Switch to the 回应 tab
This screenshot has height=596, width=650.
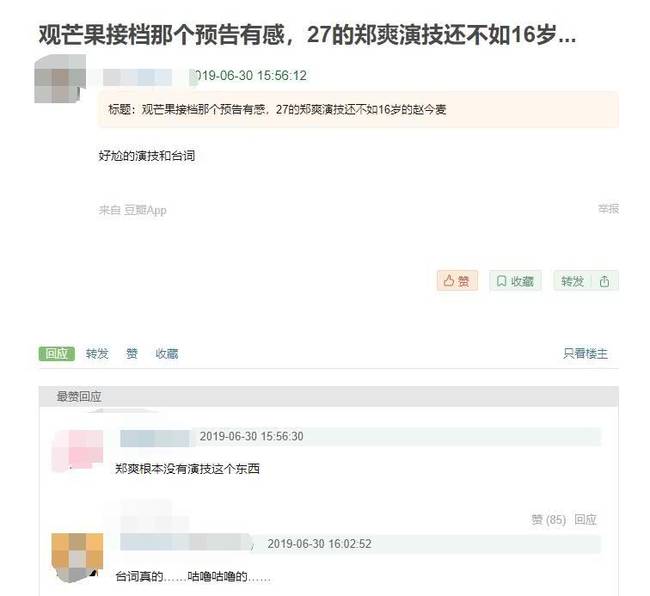tap(57, 354)
